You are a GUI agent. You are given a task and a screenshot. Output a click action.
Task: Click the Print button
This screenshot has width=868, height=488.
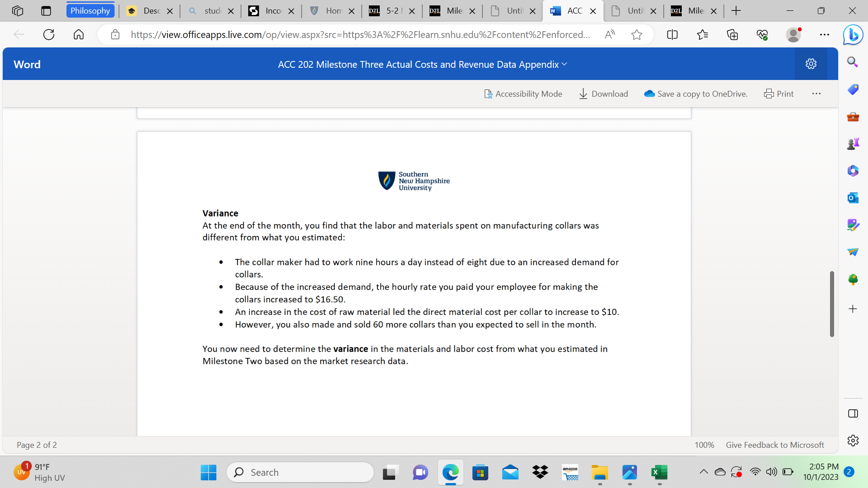pyautogui.click(x=778, y=94)
